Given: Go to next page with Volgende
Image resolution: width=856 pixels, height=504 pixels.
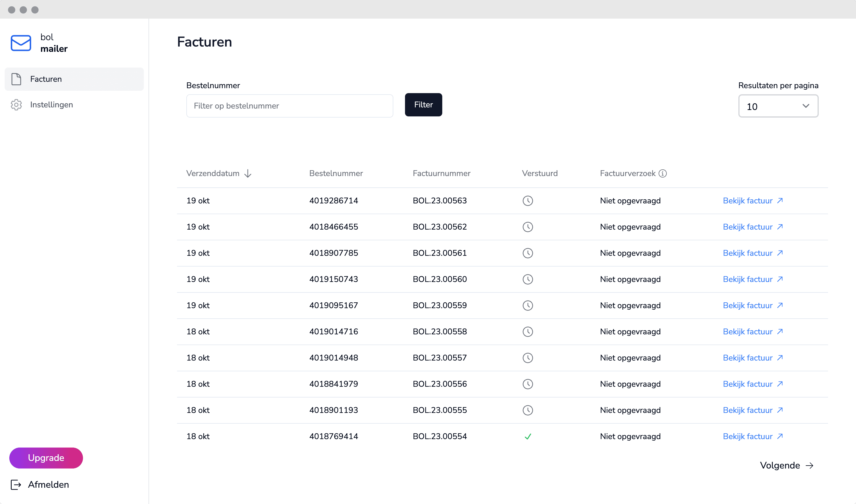Looking at the screenshot, I should click(x=786, y=465).
